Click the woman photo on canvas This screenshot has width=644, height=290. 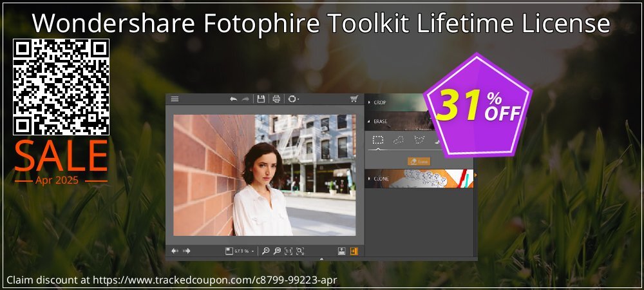pyautogui.click(x=265, y=175)
